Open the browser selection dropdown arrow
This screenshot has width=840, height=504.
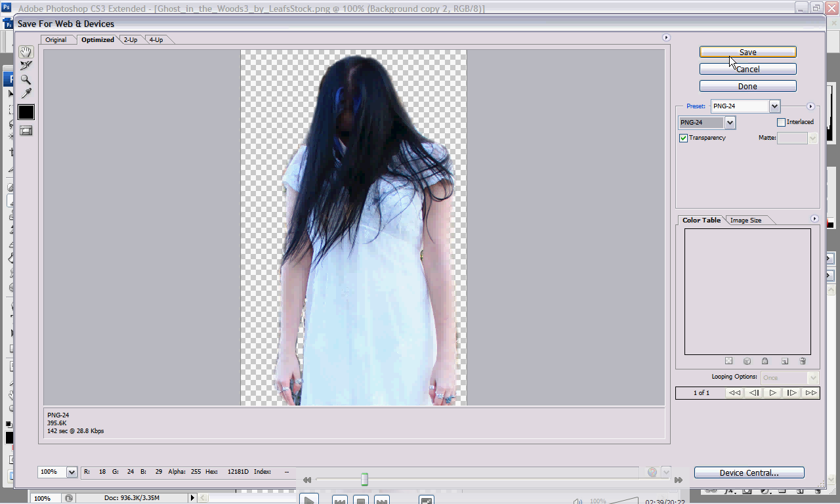pyautogui.click(x=666, y=472)
